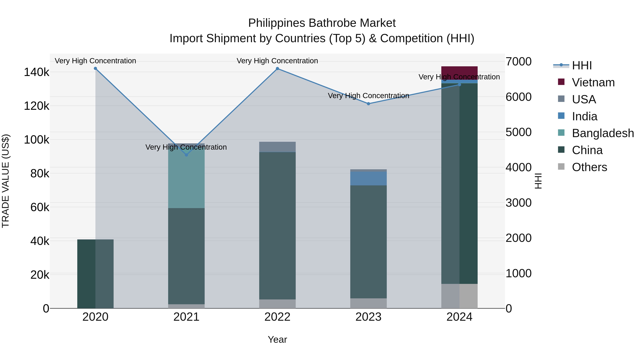Viewport: 644px width, 362px height.
Task: Click the USA legend color swatch
Action: click(x=561, y=99)
